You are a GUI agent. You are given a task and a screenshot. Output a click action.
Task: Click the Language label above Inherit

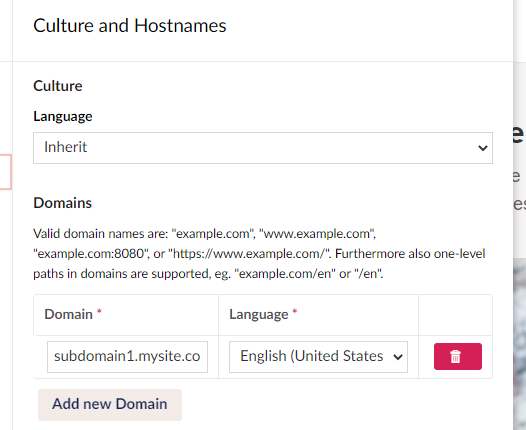63,116
